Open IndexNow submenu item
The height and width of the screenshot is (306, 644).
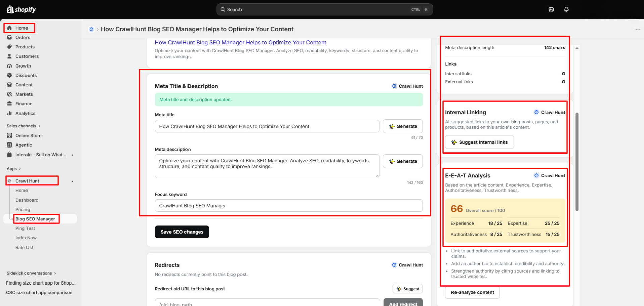point(26,238)
